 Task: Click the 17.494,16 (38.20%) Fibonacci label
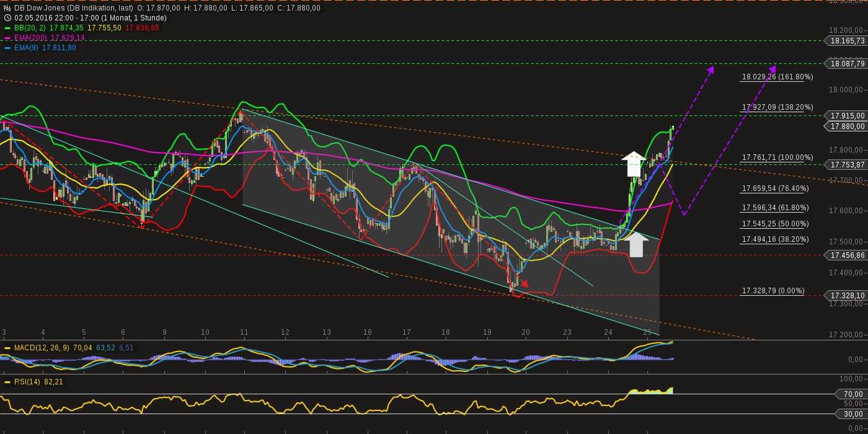tap(776, 239)
